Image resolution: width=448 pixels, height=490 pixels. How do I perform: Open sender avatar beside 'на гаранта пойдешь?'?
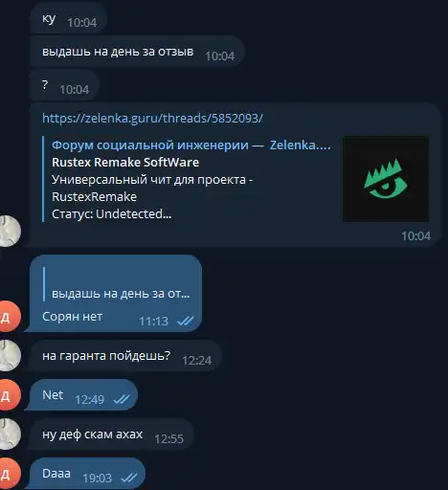click(9, 355)
